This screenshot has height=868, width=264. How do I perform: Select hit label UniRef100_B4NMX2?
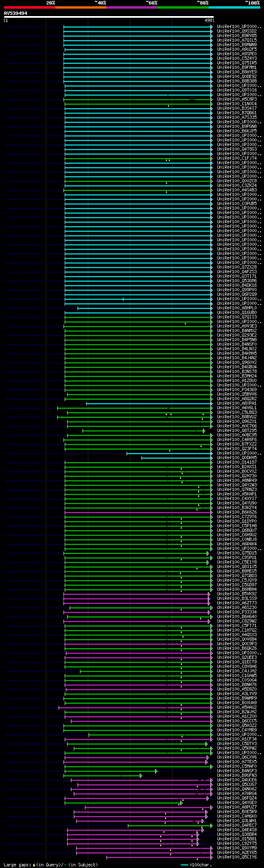237,330
